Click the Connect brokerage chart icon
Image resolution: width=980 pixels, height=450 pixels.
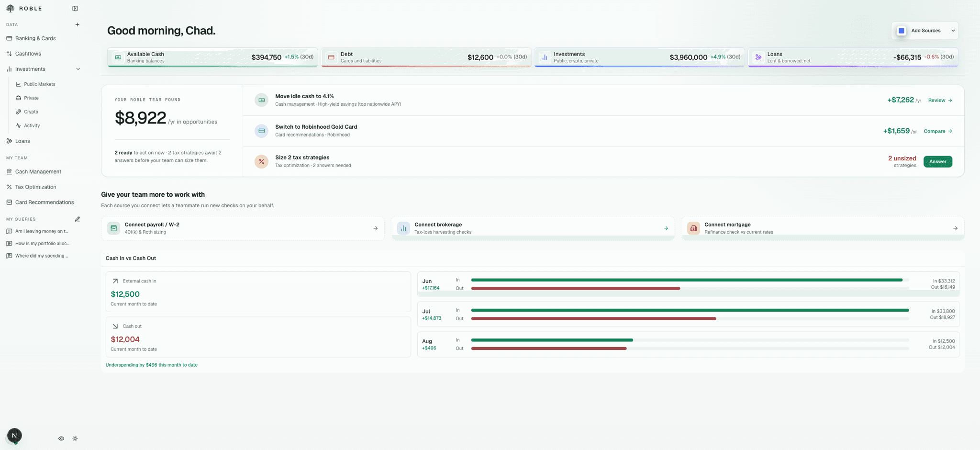pyautogui.click(x=403, y=228)
